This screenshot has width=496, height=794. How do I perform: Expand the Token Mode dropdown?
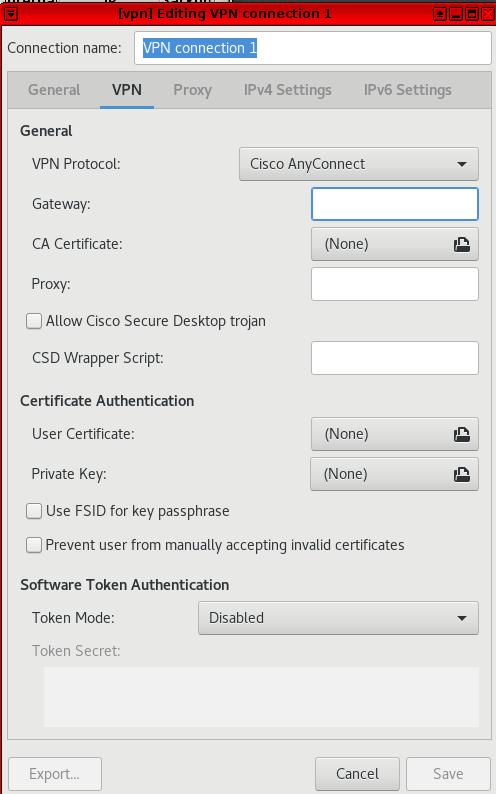point(338,618)
